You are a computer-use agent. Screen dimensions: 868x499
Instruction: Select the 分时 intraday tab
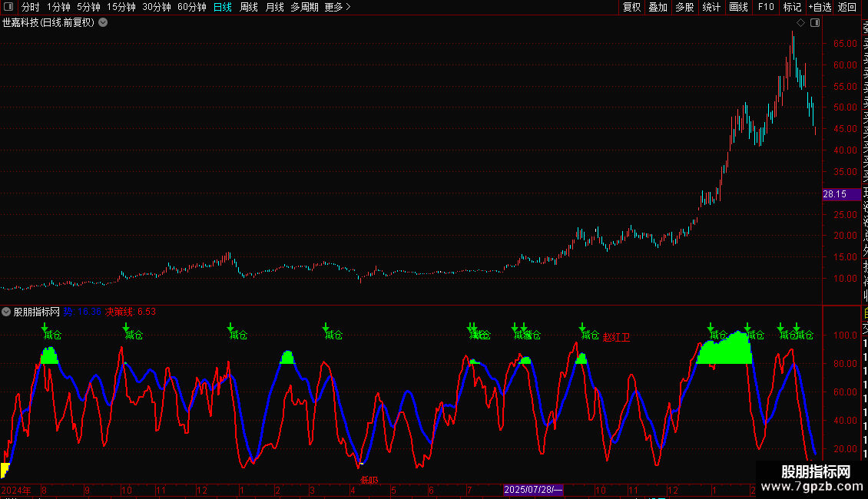(x=31, y=8)
